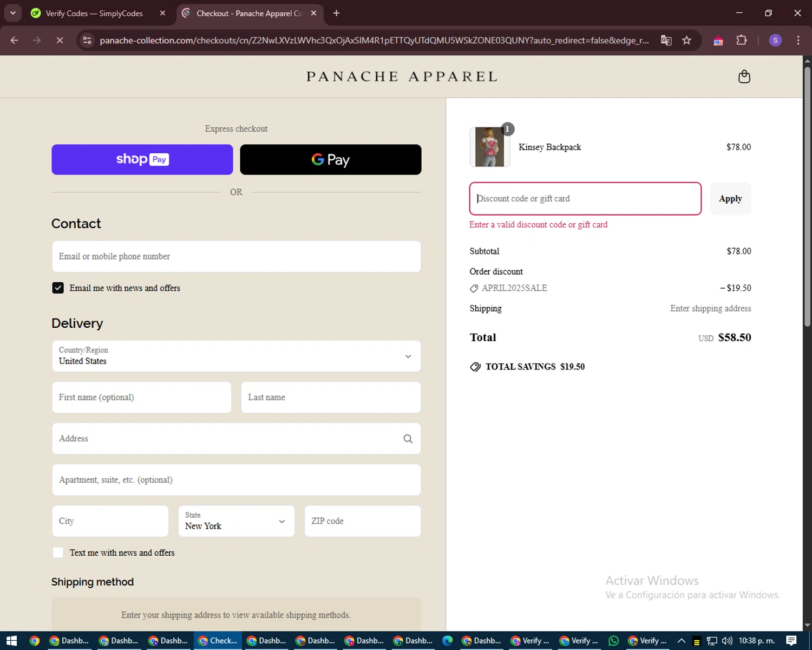Image resolution: width=812 pixels, height=650 pixels.
Task: Click the cake-shaped extension icon in toolbar
Action: pyautogui.click(x=718, y=40)
